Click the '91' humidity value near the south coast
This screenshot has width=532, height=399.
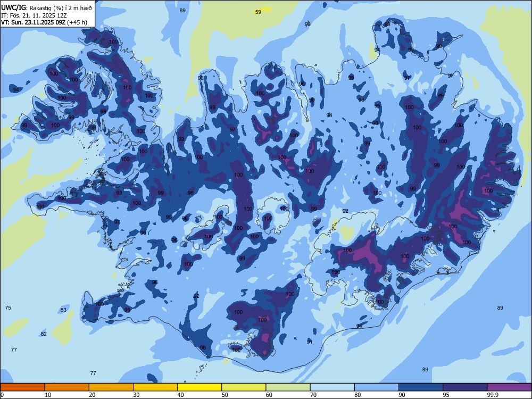(310, 342)
